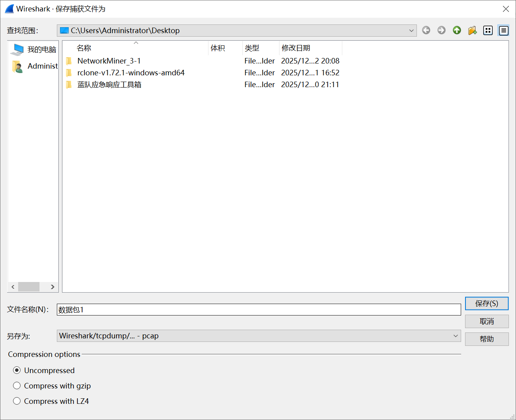Sort files by 类型 column header

[x=261, y=48]
